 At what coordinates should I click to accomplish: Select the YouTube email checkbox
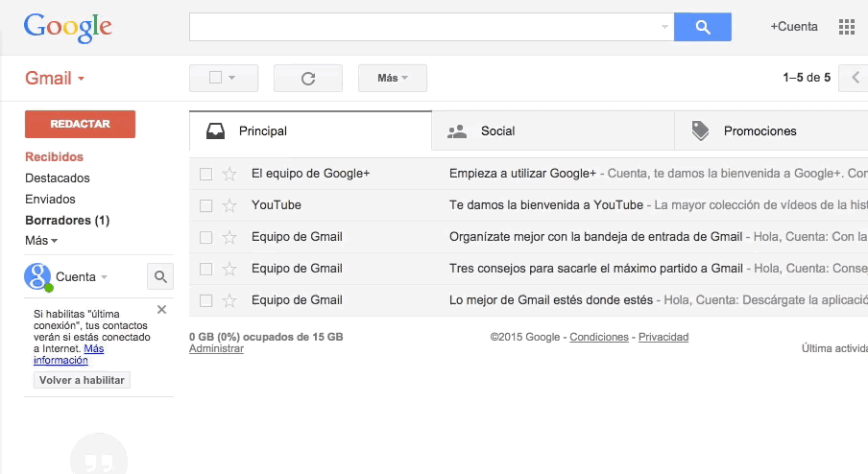pyautogui.click(x=205, y=205)
